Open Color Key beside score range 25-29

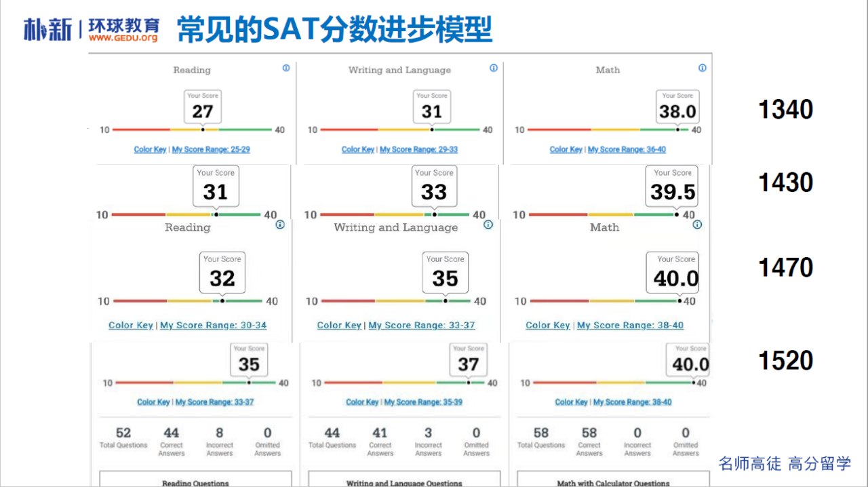tap(150, 149)
